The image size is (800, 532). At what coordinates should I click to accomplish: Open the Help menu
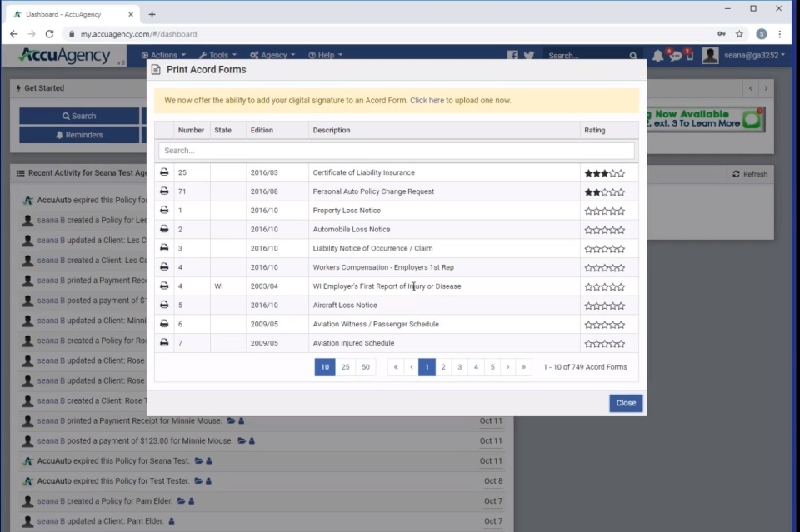325,55
